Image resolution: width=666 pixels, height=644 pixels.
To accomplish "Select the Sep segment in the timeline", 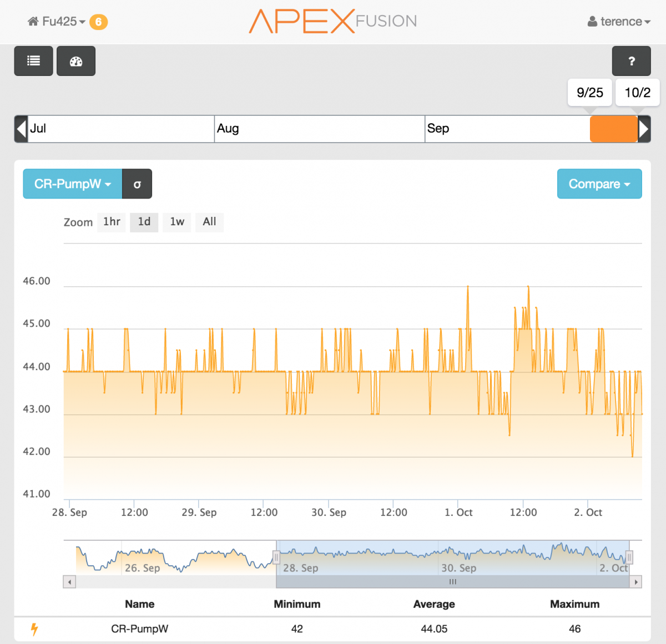I will pyautogui.click(x=507, y=129).
